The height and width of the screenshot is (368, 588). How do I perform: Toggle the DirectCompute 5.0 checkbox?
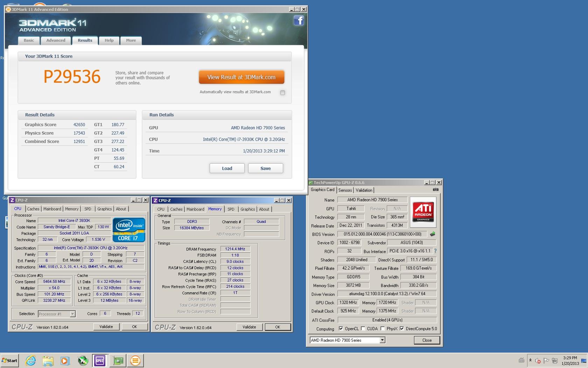coord(402,329)
